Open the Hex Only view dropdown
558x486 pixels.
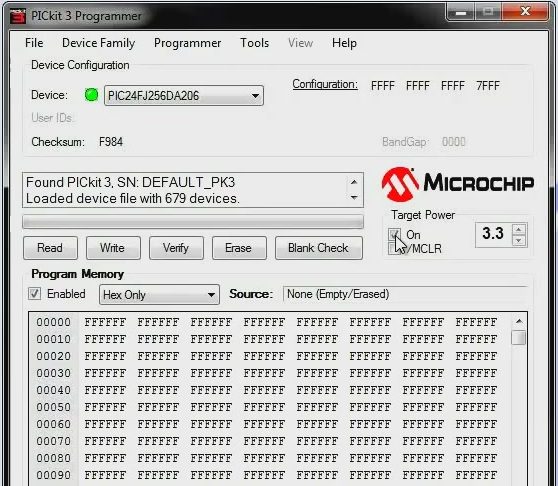click(x=159, y=295)
